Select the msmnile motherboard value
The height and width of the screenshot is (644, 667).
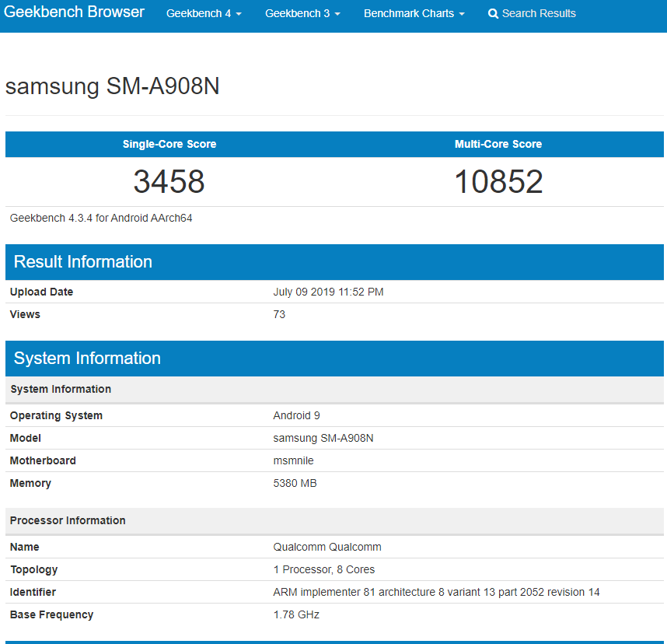tap(293, 461)
